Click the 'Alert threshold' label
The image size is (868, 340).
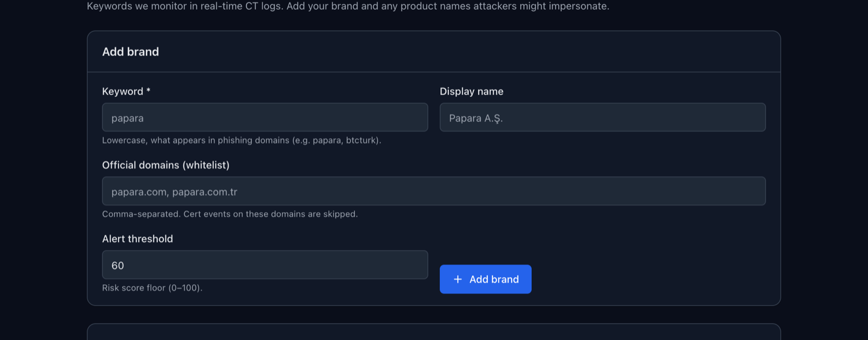[138, 239]
